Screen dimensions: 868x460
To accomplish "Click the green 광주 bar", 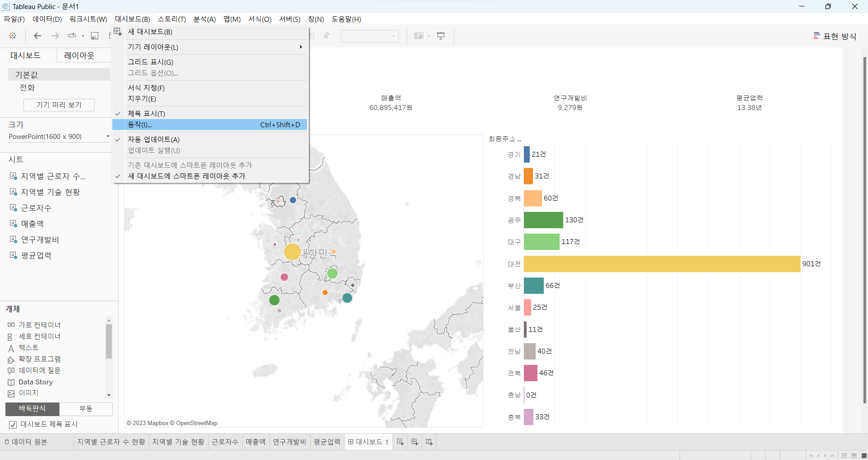I will coord(543,220).
